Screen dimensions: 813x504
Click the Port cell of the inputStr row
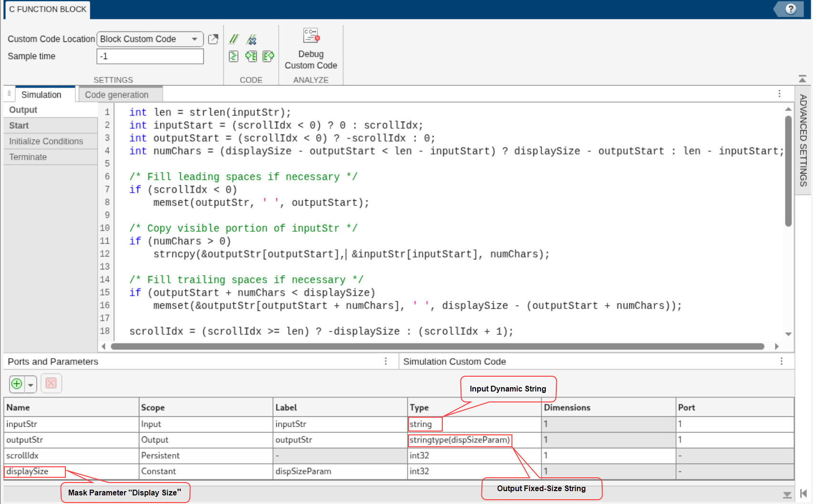point(735,424)
